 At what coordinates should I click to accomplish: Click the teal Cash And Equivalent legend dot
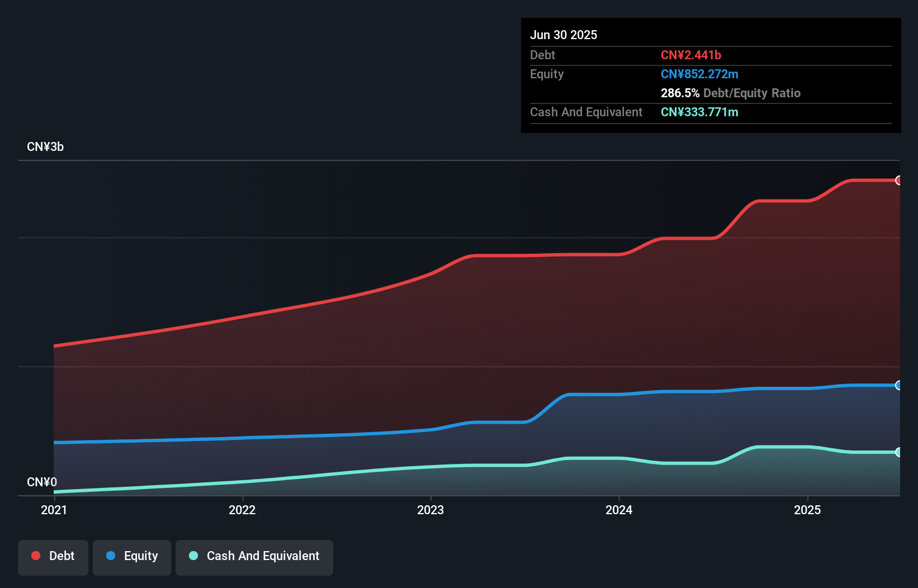coord(193,556)
